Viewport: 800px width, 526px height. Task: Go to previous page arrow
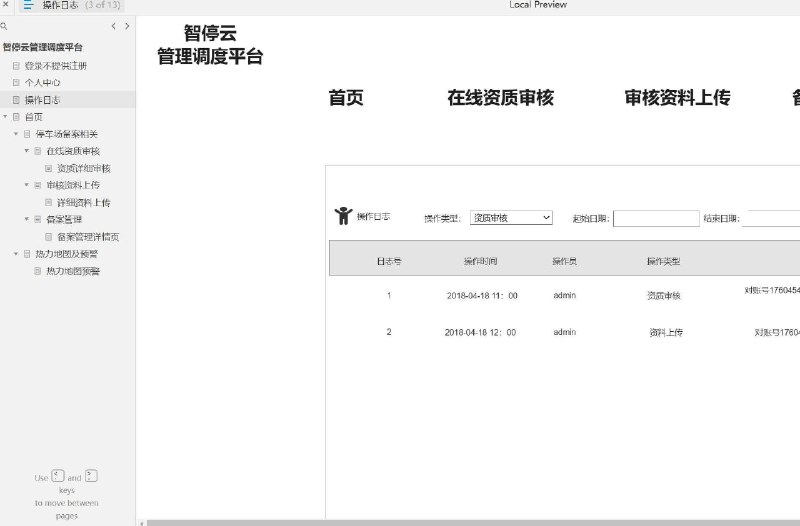pos(113,26)
